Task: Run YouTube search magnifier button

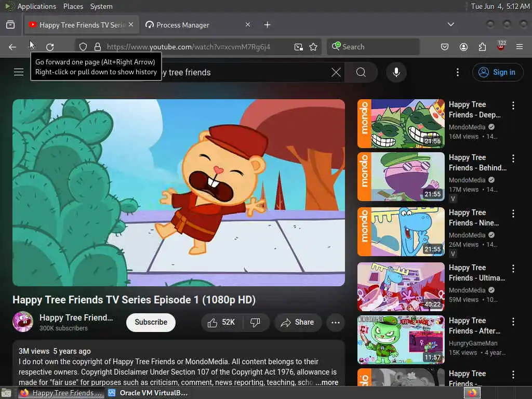Action: tap(361, 72)
